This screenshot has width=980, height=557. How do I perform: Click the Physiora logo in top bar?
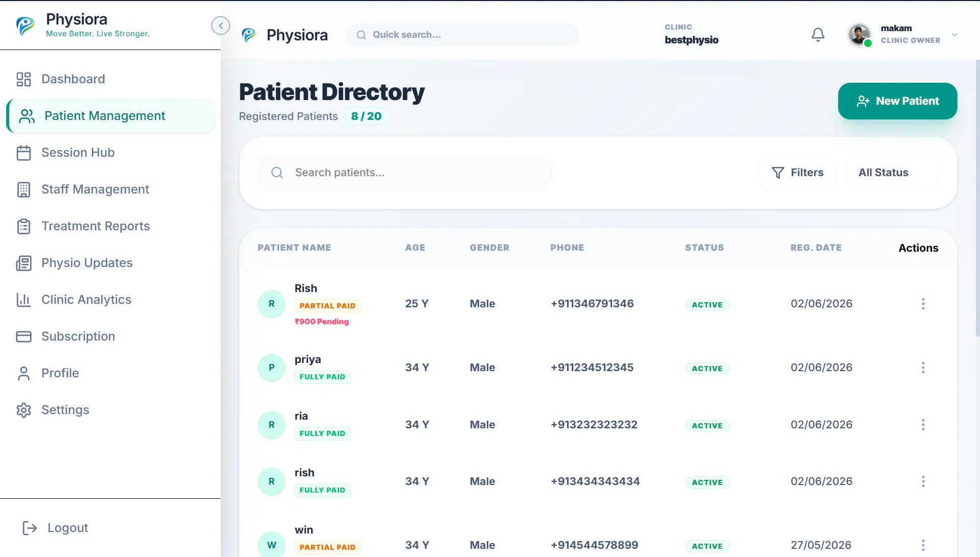tap(249, 35)
